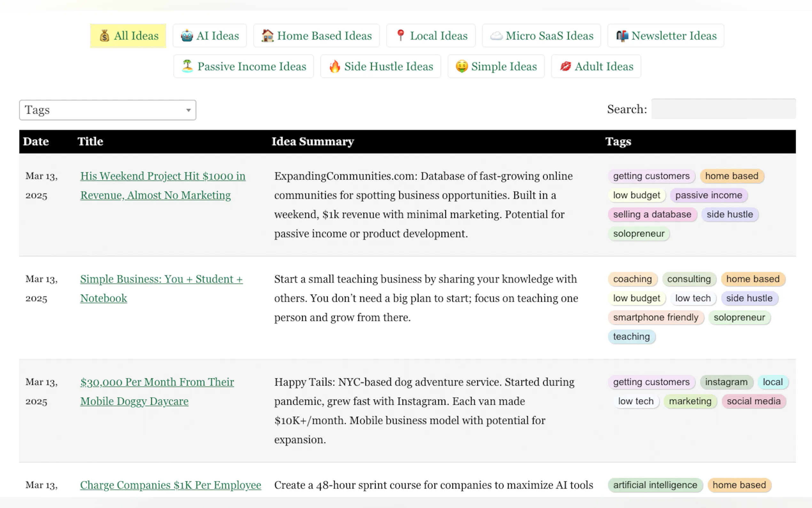
Task: Click the fire icon on Side Hustle Ideas
Action: coord(334,67)
